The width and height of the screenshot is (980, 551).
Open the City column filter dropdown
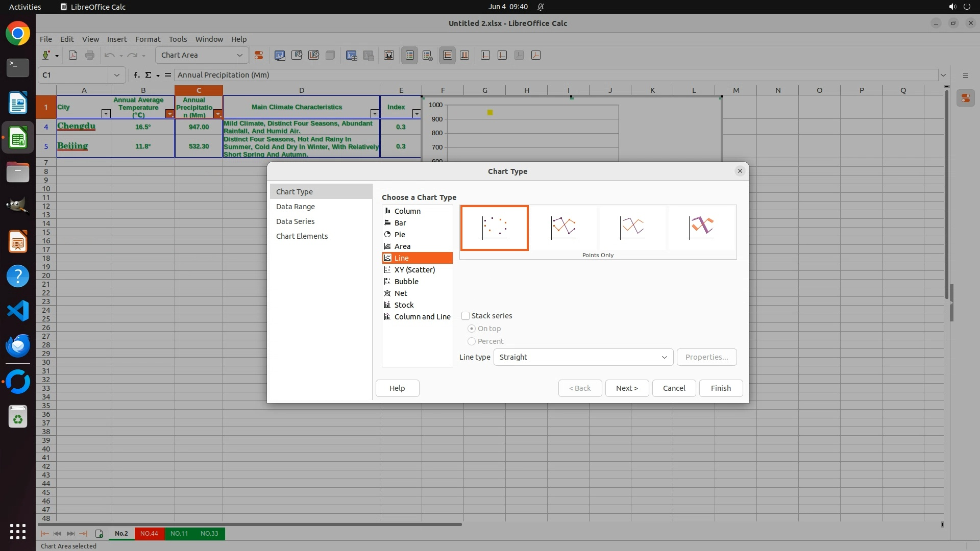[106, 114]
